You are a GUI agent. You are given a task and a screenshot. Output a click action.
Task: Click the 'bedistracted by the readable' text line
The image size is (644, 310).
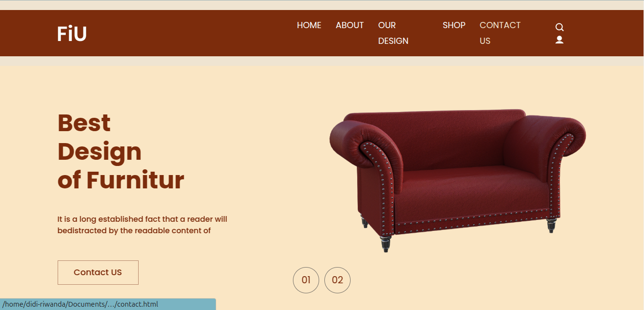pos(134,231)
